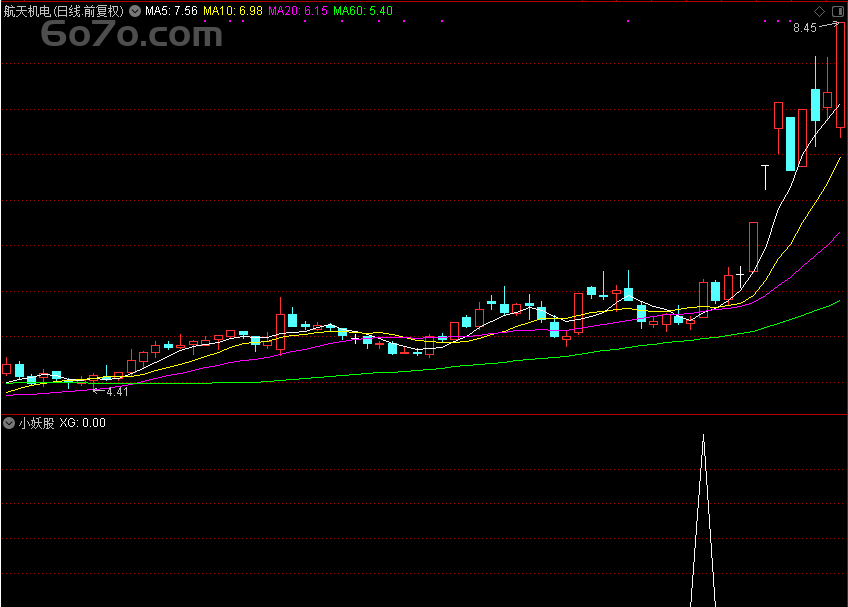Click the 4.41 low price label
Screen dimensions: 848x607
(117, 392)
